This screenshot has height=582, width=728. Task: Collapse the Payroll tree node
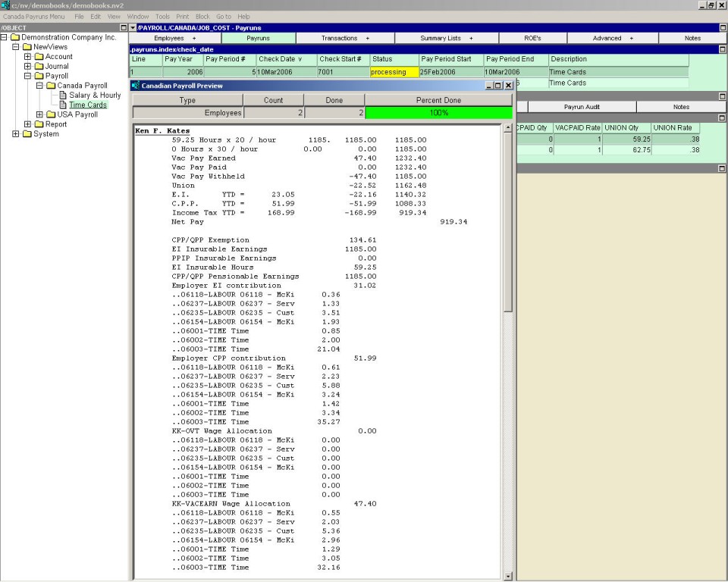click(28, 77)
